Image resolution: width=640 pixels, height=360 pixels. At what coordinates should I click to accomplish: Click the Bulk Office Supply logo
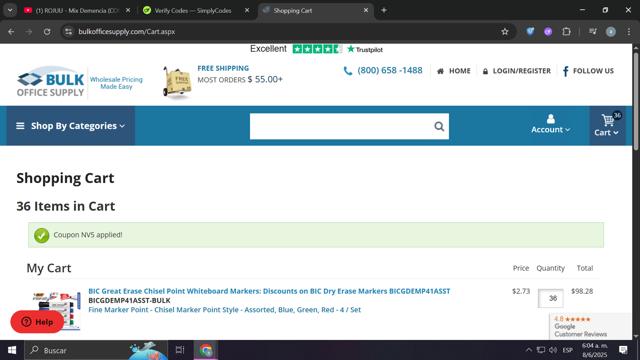51,82
